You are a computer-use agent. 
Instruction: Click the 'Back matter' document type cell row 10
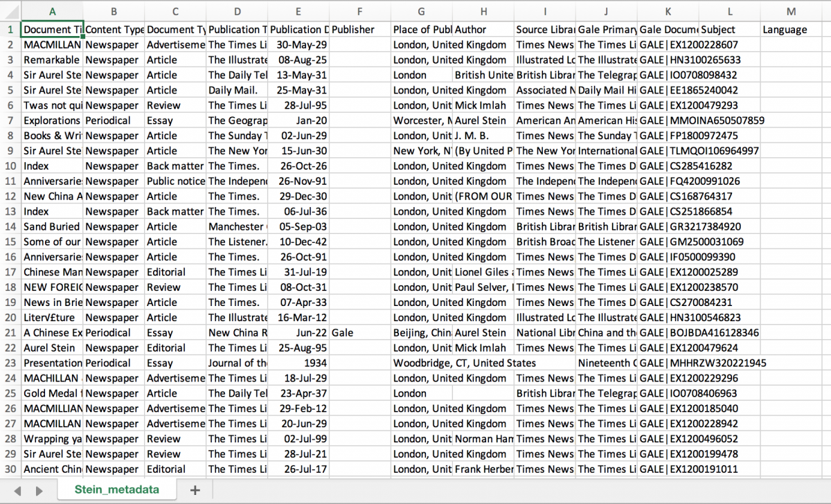(175, 165)
